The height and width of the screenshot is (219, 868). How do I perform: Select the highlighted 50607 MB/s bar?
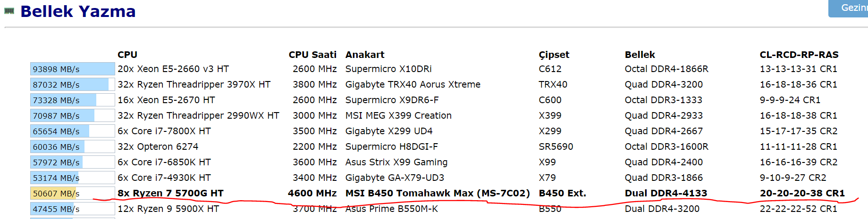coord(73,193)
